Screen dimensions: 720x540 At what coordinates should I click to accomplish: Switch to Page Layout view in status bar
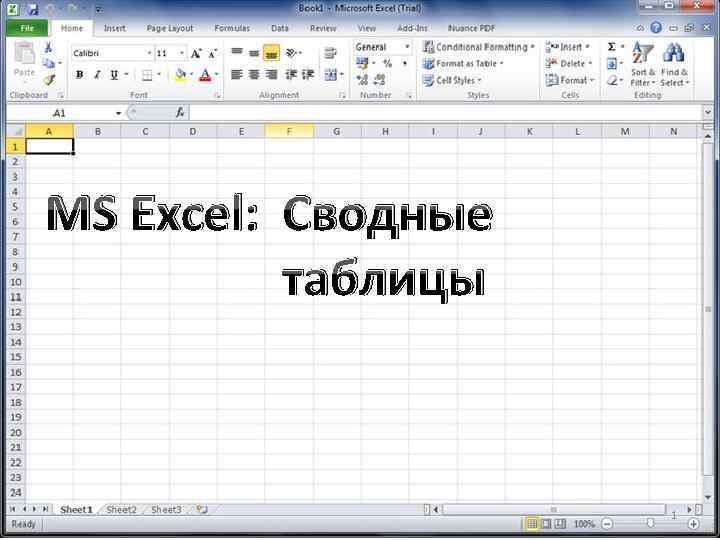[546, 524]
